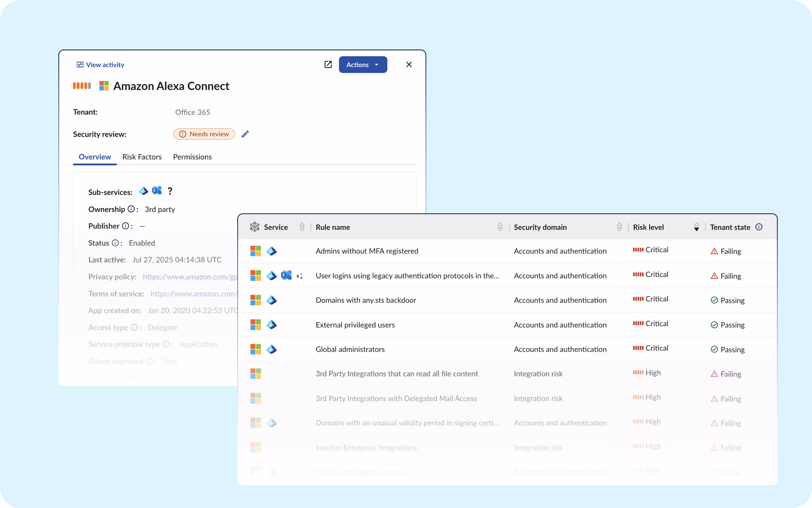Click the Needs review status badge
Screen dimensions: 812x508
[204, 134]
